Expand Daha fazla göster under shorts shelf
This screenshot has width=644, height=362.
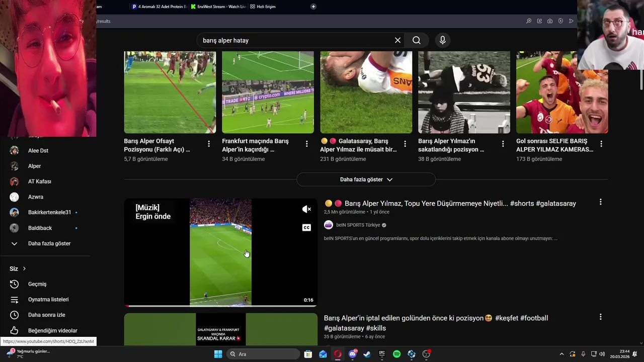(366, 179)
